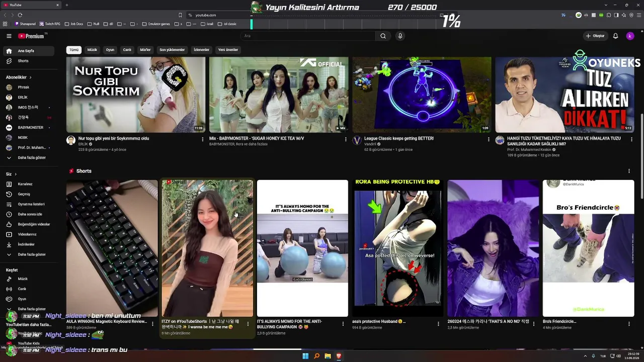Screen dimensions: 644x362
Task: Open options for the ITZY short
Action: (248, 324)
